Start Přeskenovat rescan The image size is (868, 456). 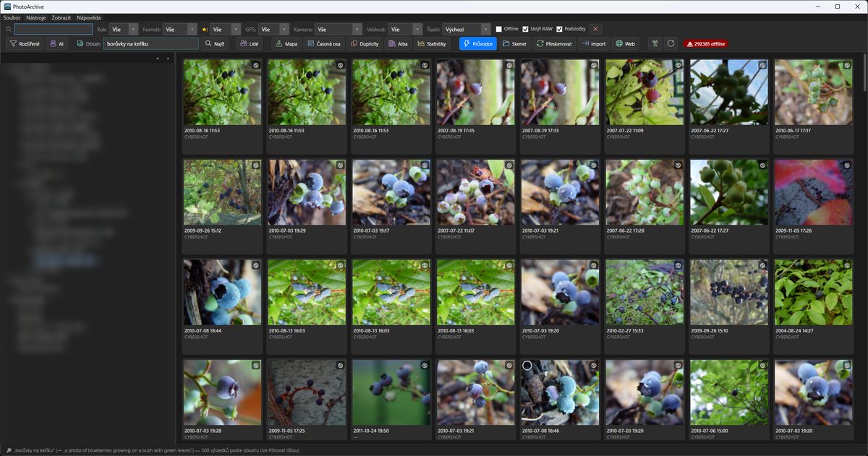coord(554,43)
